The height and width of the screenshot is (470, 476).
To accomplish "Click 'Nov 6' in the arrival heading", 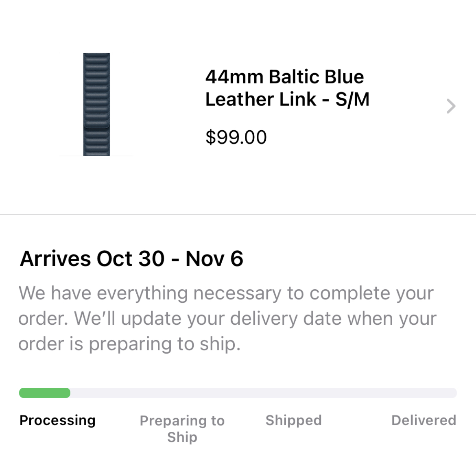I will point(214,259).
